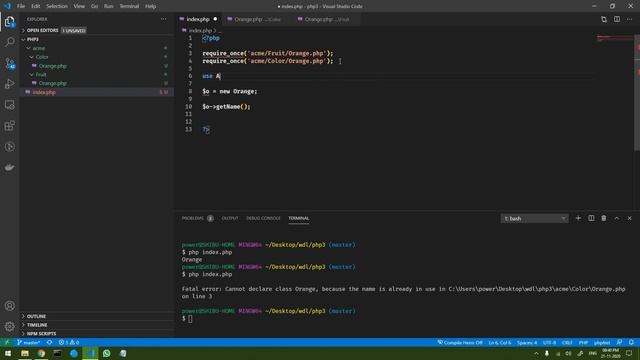Click the remote window indicator in status bar
The image size is (640, 360).
coord(7,342)
